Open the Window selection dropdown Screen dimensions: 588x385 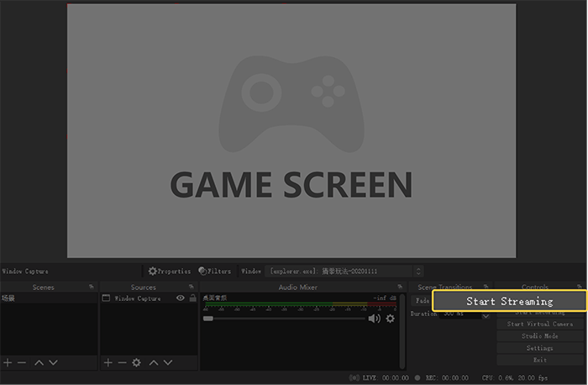419,272
